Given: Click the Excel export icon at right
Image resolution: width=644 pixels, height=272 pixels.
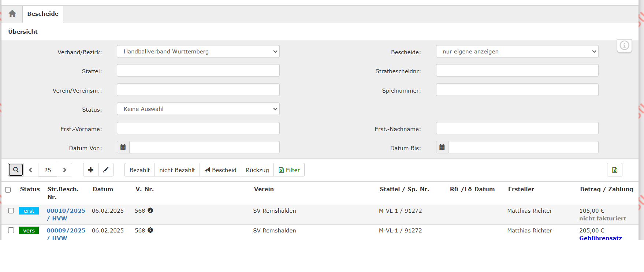Looking at the screenshot, I should pos(614,170).
